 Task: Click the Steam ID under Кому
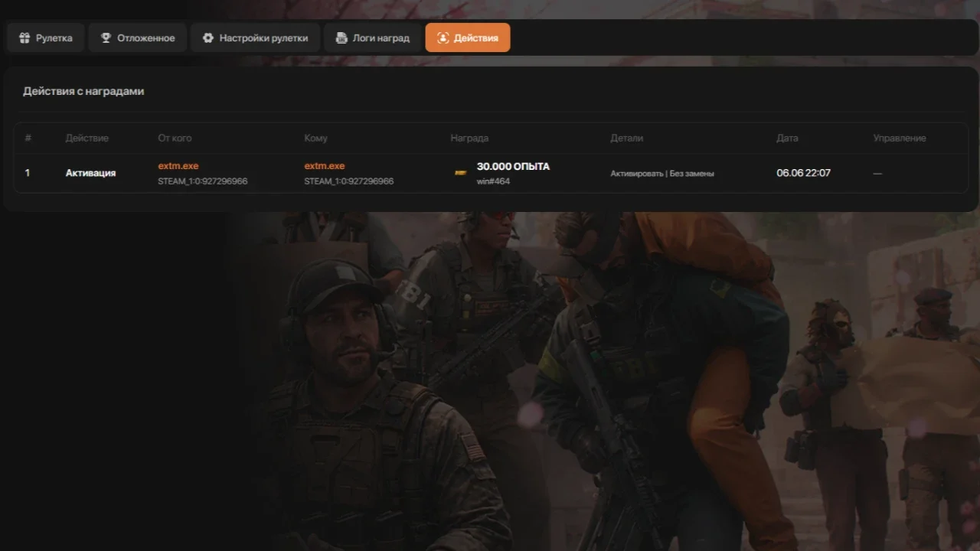coord(349,181)
